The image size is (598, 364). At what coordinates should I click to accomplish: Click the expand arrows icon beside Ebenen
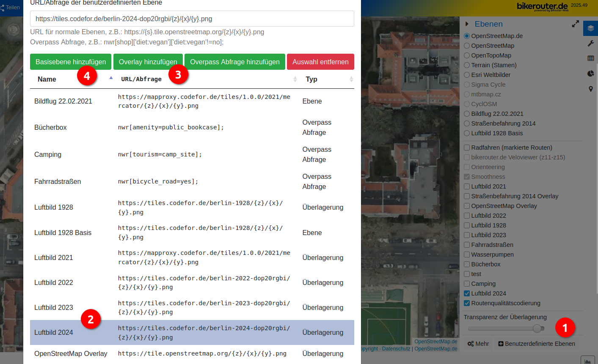pos(575,24)
